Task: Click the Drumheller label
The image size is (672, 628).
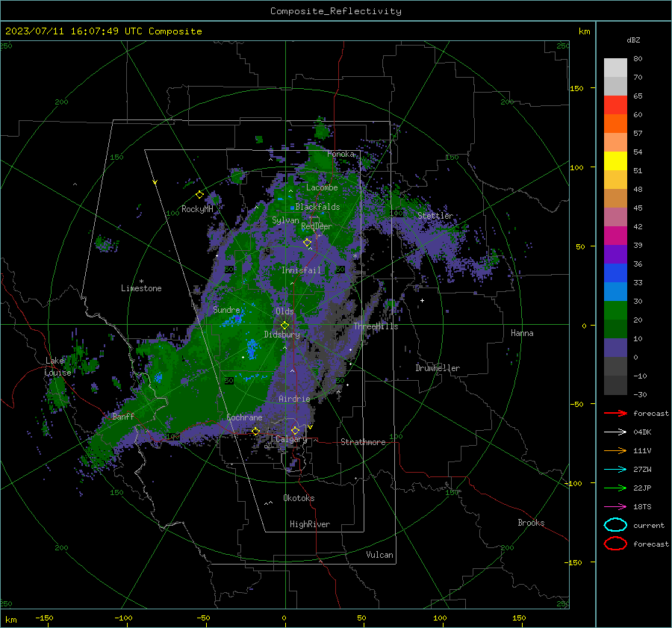Action: click(438, 368)
